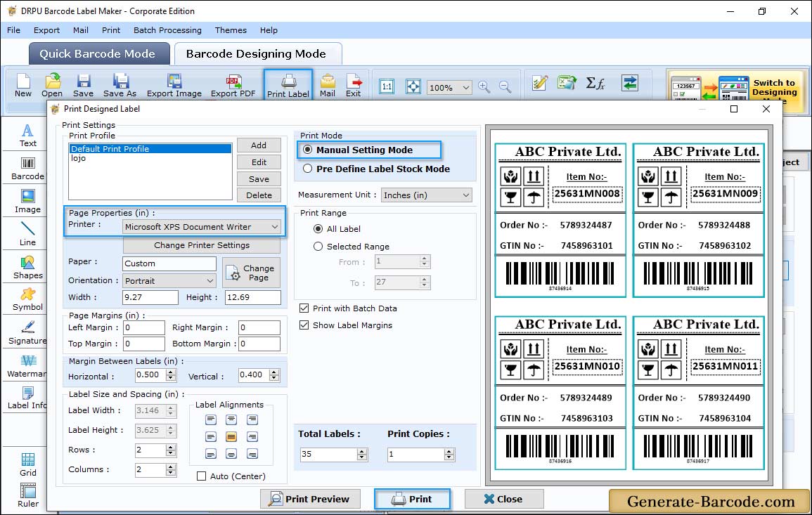
Task: Click the edit pencil toolbar icon
Action: (x=540, y=83)
